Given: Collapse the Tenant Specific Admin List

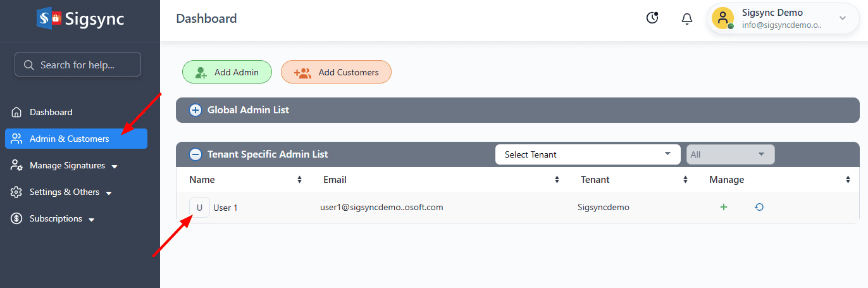Looking at the screenshot, I should [196, 154].
